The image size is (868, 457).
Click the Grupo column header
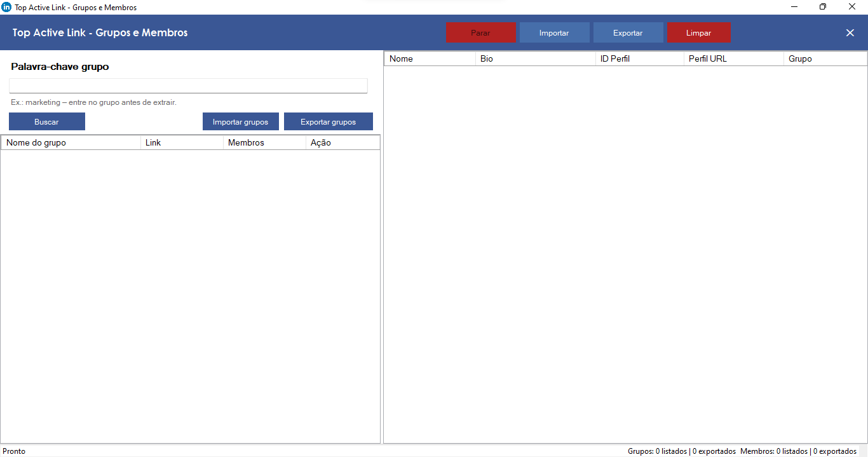825,58
